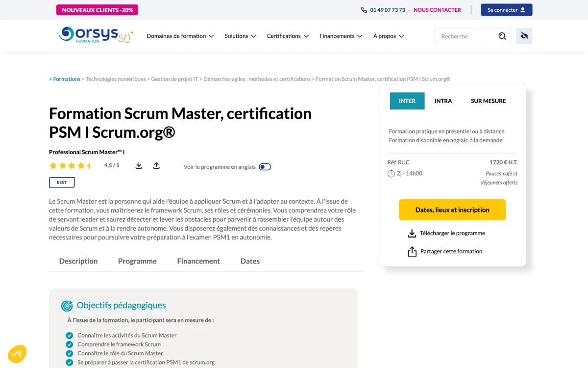588x368 pixels.
Task: Click Se connecter button
Action: point(507,10)
